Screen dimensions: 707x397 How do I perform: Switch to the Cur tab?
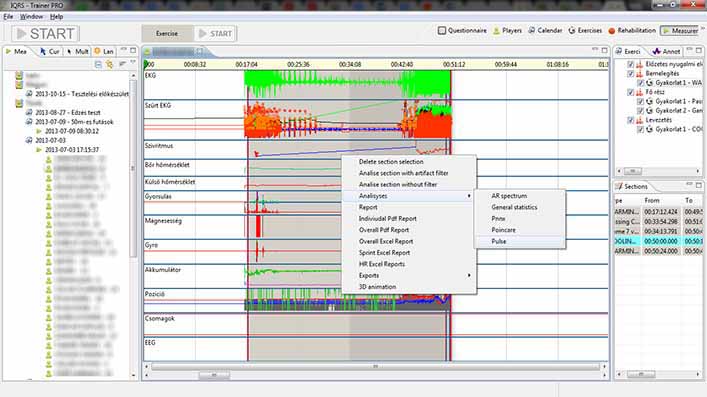50,51
